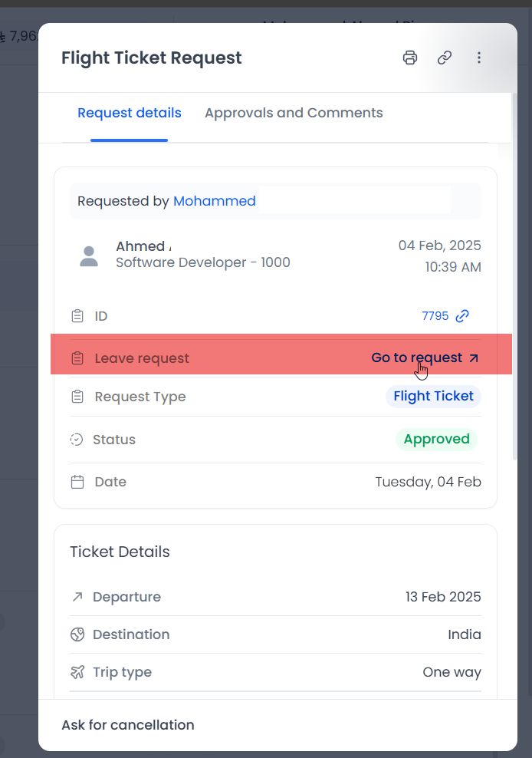Image resolution: width=532 pixels, height=758 pixels.
Task: Click the user avatar next to Ahmed
Action: [88, 255]
